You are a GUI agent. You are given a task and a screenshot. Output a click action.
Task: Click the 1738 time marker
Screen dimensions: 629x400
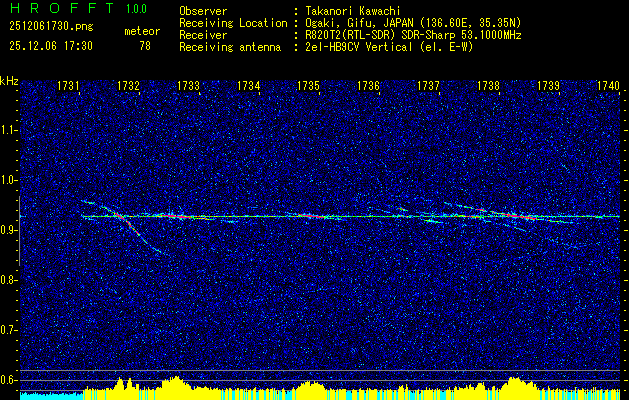[488, 86]
